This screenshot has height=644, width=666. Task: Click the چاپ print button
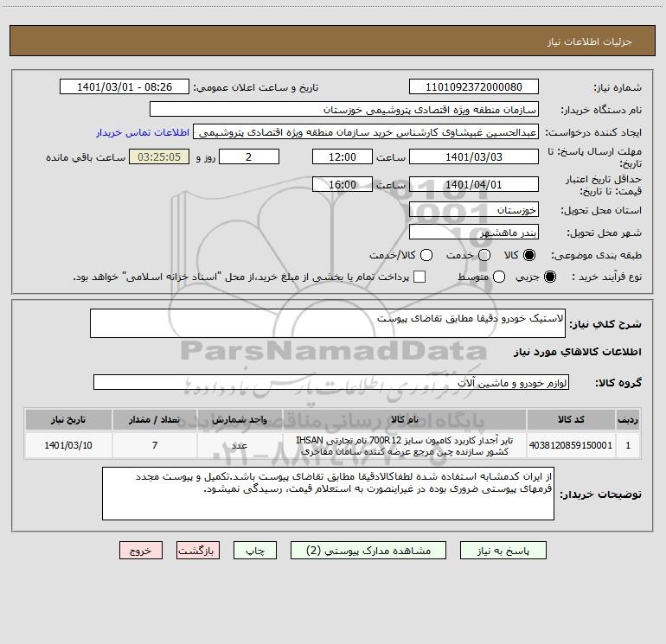click(x=255, y=551)
